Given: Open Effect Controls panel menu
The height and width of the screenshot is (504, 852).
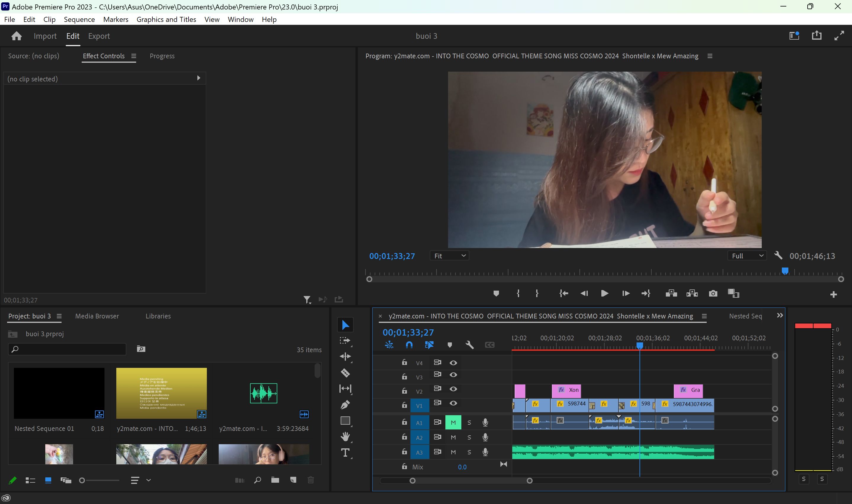Looking at the screenshot, I should tap(133, 56).
